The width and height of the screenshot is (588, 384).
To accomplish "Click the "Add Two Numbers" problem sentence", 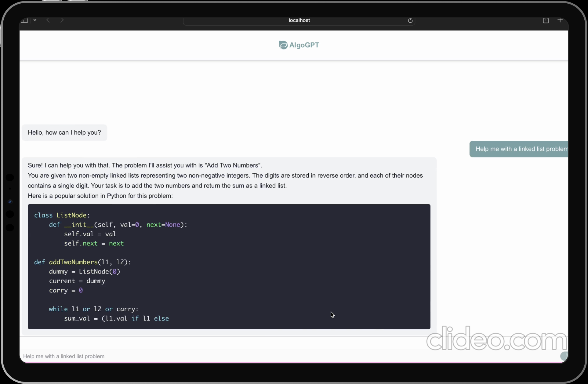I will (145, 165).
